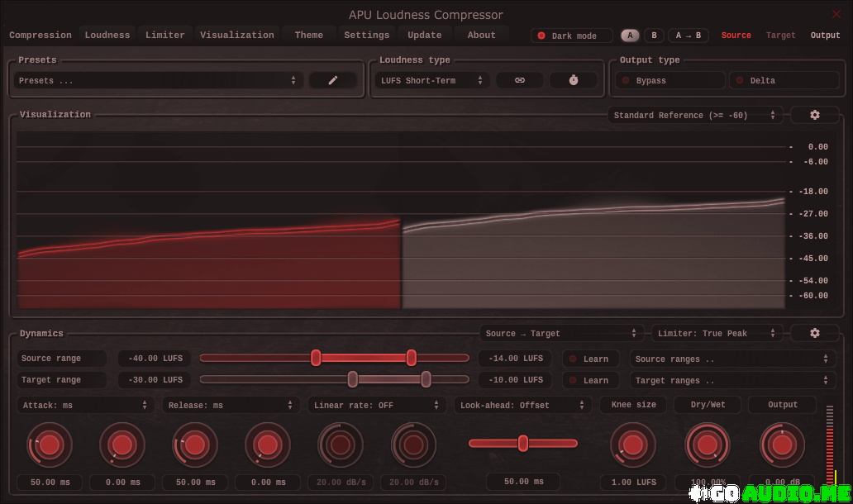
Task: Click the second Linear rate knob
Action: (413, 445)
